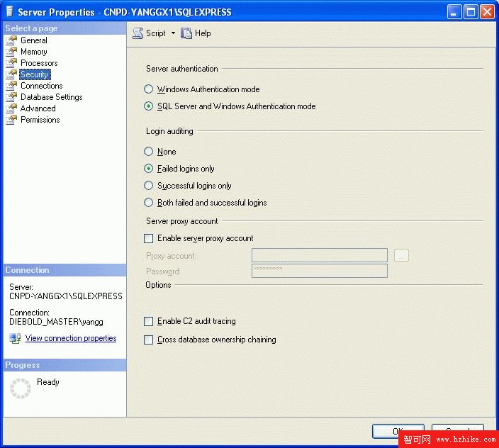499x448 pixels.
Task: Minimize the Server Properties window
Action: [454, 12]
